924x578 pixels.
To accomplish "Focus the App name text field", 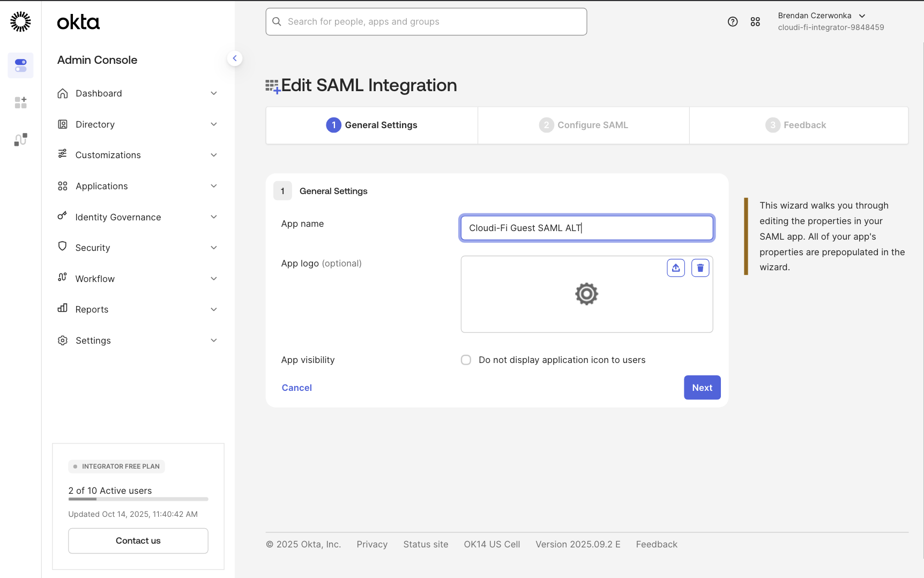I will [x=586, y=228].
